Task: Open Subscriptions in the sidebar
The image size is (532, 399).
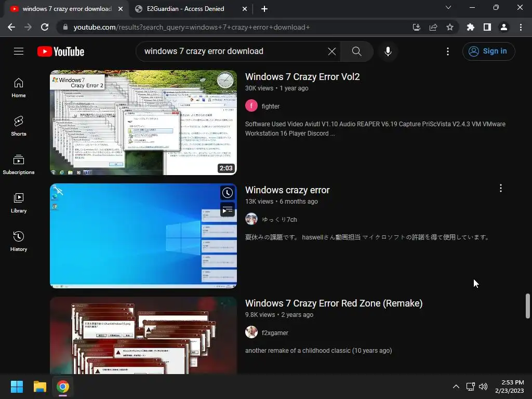Action: point(19,165)
